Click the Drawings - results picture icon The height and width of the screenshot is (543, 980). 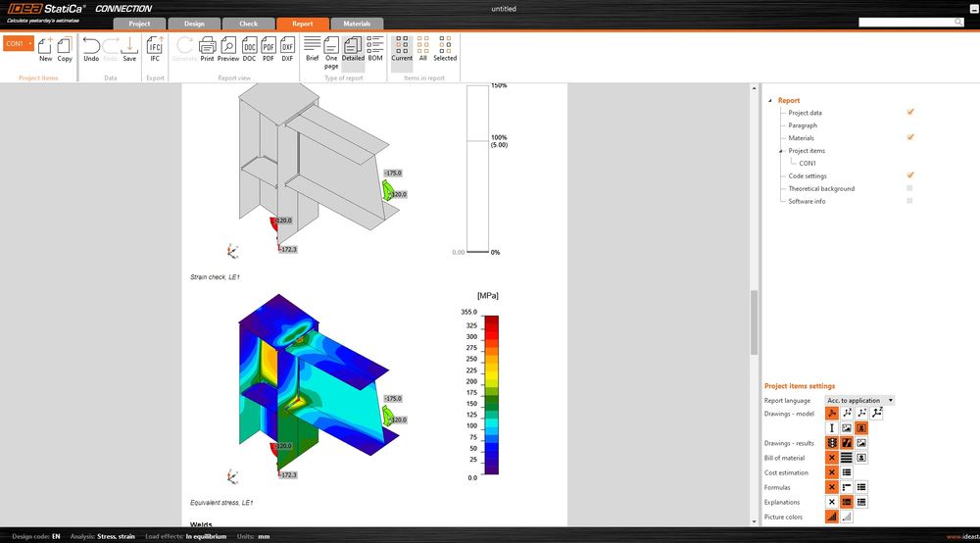click(861, 442)
